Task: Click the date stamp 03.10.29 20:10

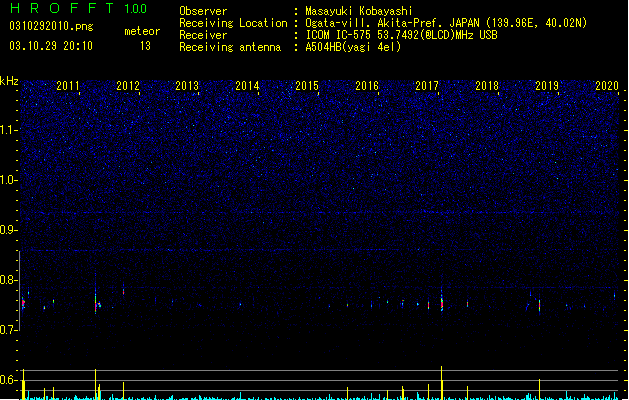Action: [x=51, y=46]
